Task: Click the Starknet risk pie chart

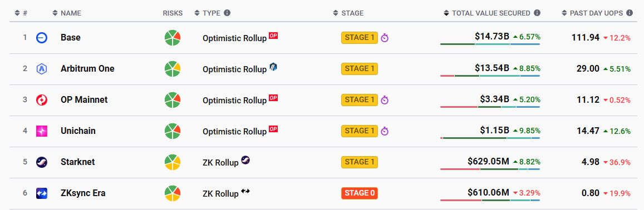Action: click(x=173, y=162)
